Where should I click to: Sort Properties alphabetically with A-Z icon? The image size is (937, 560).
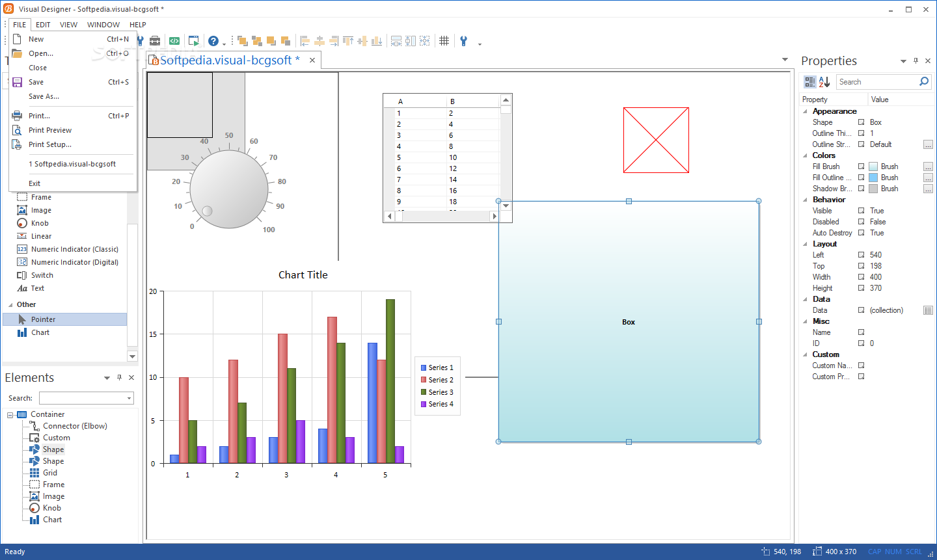point(824,82)
